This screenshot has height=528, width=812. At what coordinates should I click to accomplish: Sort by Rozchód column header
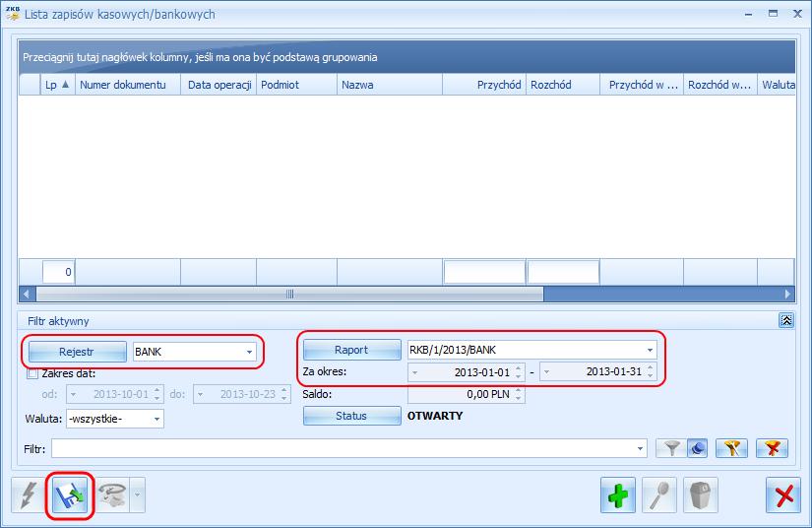point(563,85)
